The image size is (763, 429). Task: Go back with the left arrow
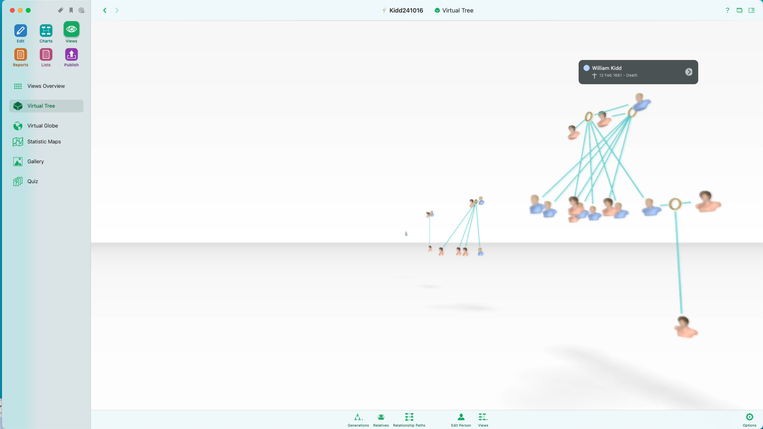pyautogui.click(x=105, y=10)
